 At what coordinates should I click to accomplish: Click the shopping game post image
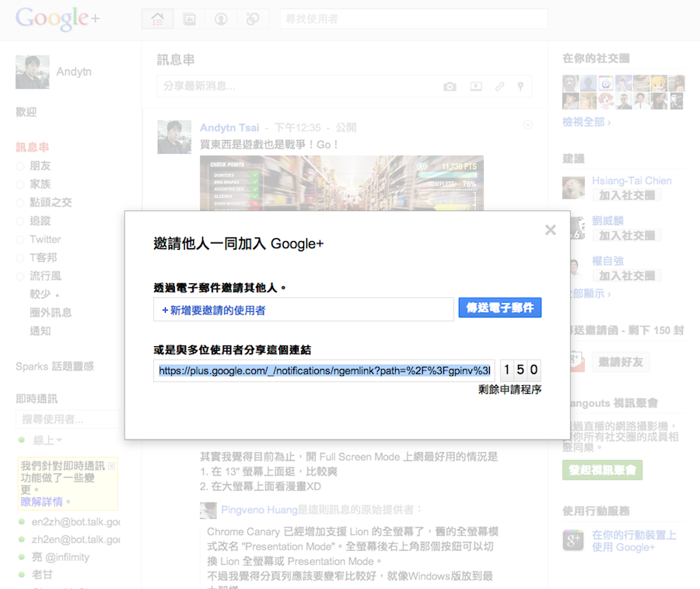(x=341, y=183)
